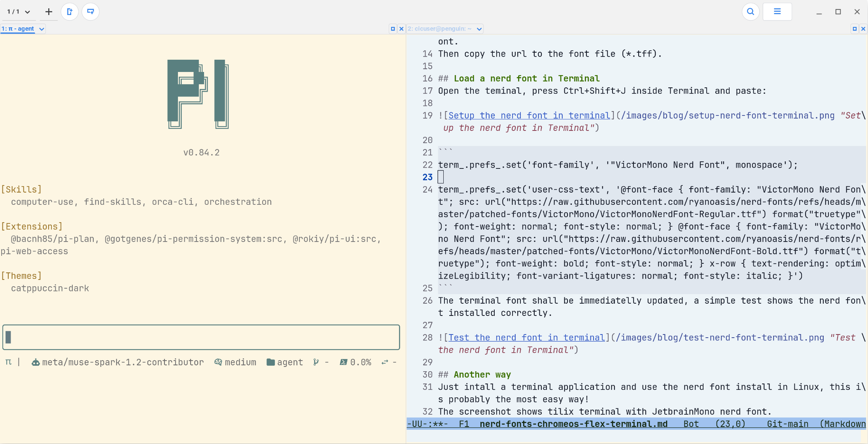This screenshot has height=444, width=868.
Task: Focus the Pi agent prompt input box
Action: (x=201, y=337)
